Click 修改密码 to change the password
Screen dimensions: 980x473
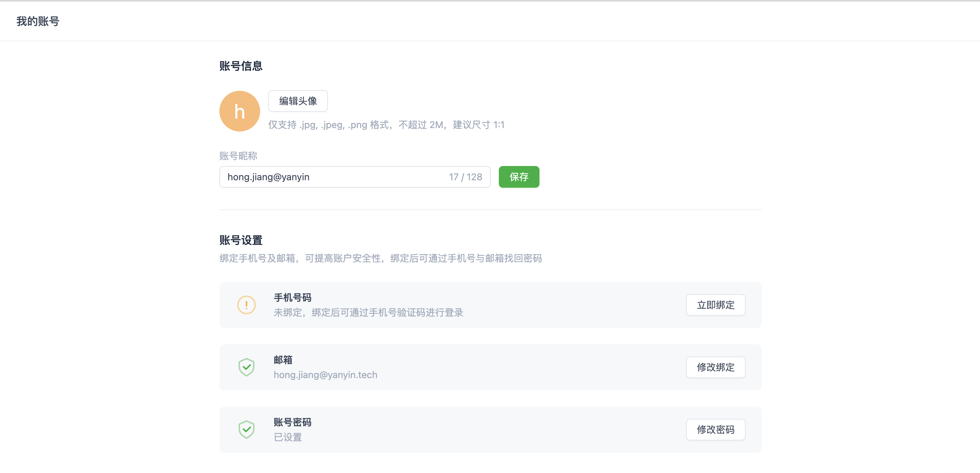point(715,429)
